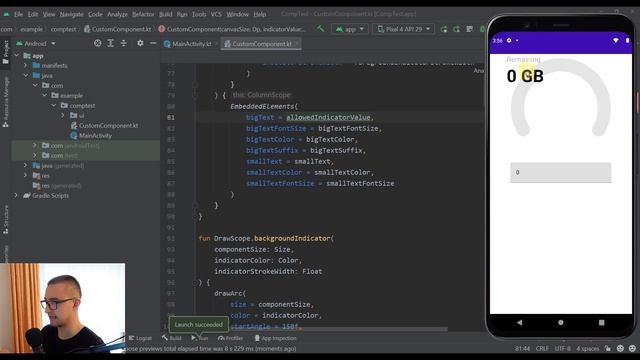Open the Window menu
Viewport: 640px width, 360px height.
[x=237, y=14]
